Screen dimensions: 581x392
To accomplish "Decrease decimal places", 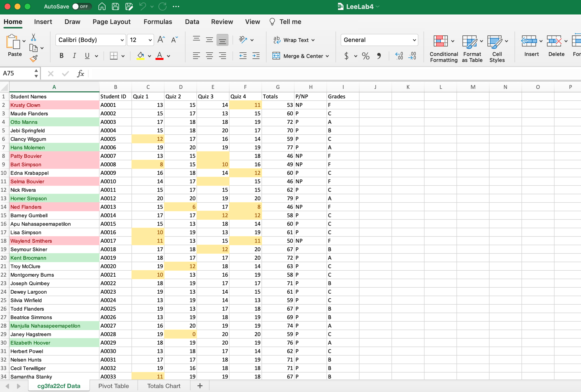I will (x=412, y=56).
